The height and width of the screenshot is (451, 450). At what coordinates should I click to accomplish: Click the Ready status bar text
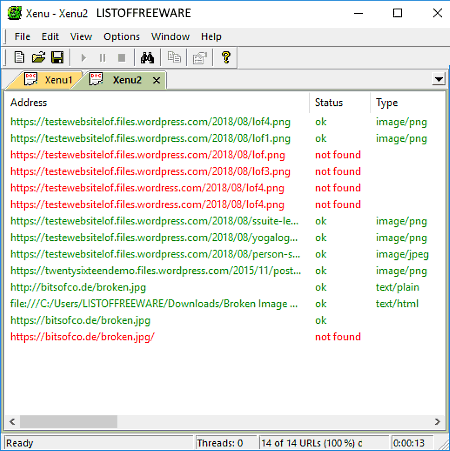click(x=20, y=443)
